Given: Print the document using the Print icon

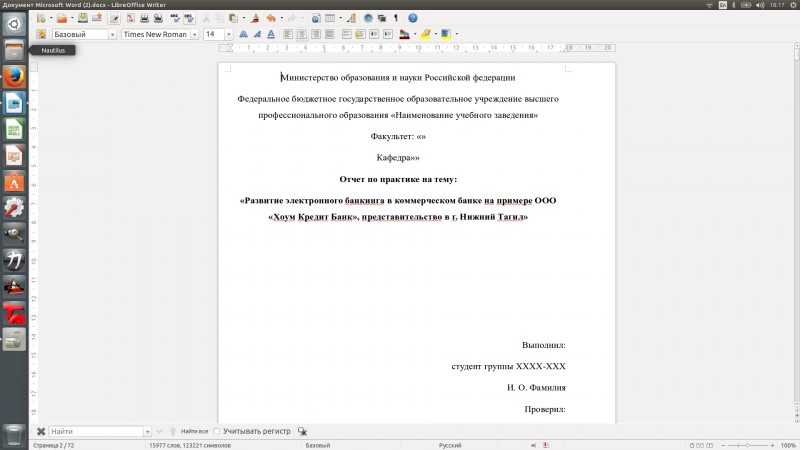Looking at the screenshot, I should coord(144,18).
